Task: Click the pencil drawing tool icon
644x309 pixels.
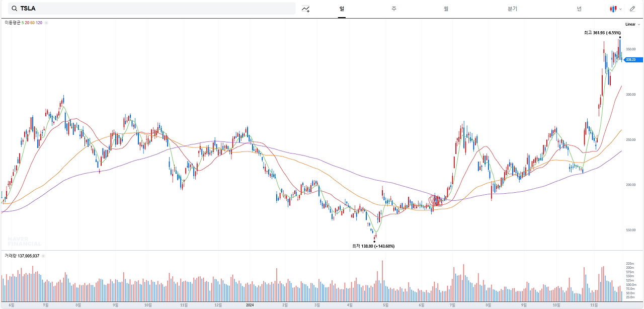Action: 632,9
